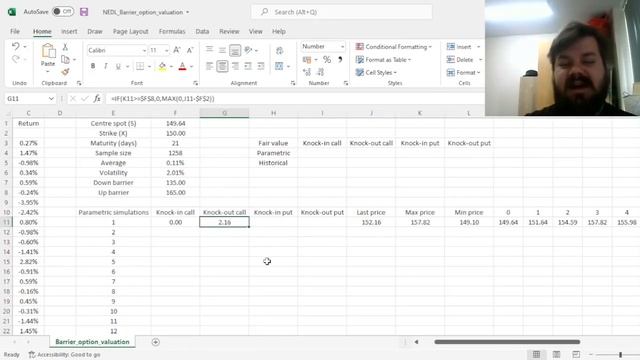Switch to Page Layout view in status bar
Image resolution: width=640 pixels, height=360 pixels.
coord(556,354)
